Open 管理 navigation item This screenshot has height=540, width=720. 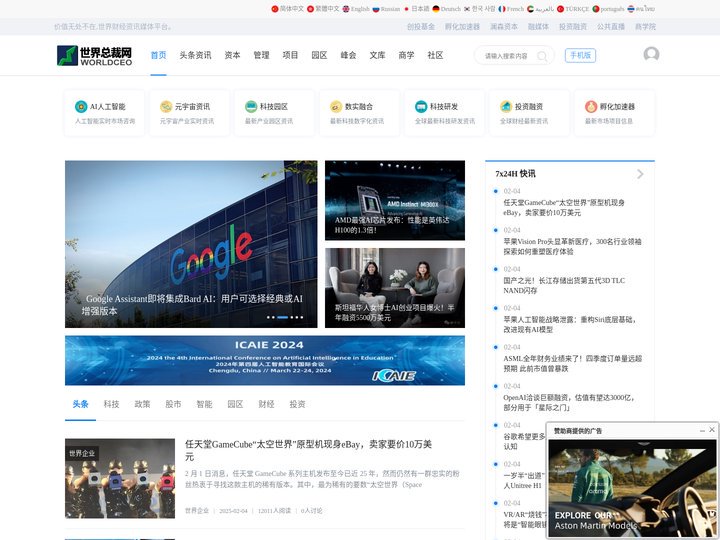click(261, 55)
